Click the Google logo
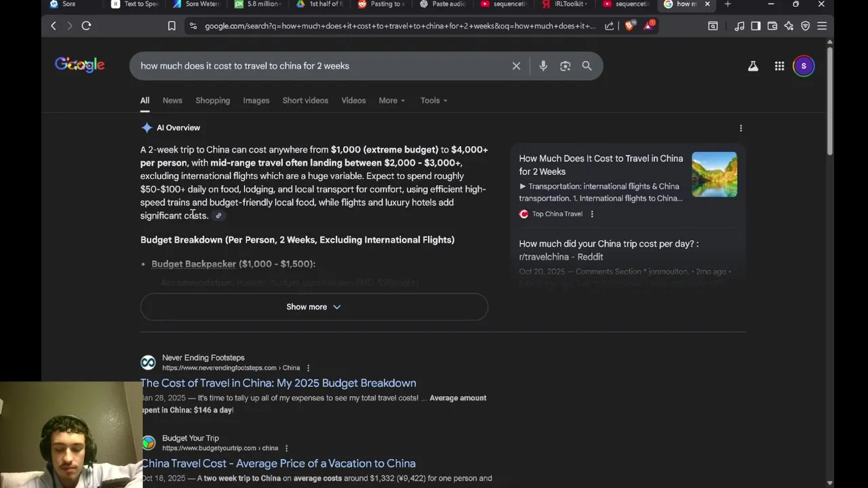The image size is (868, 488). tap(79, 65)
